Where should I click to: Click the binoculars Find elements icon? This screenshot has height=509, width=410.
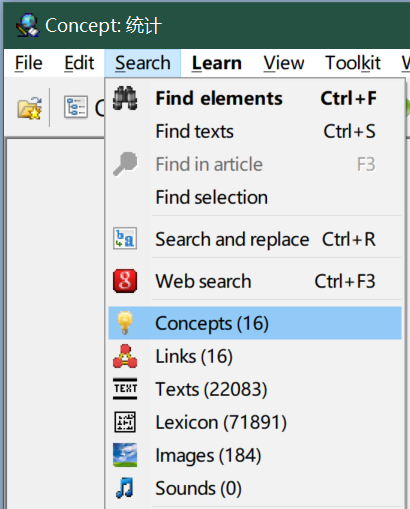125,98
